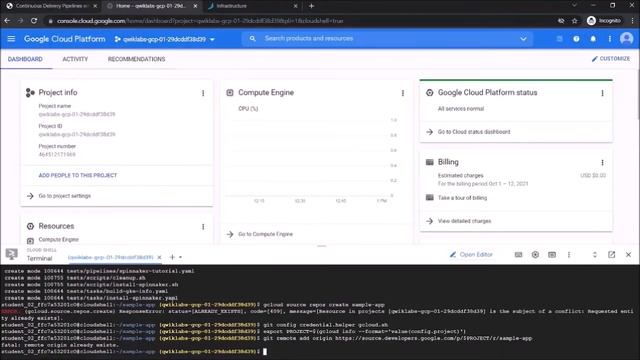
Task: Switch to Continuous Delivery Pipelines browser tab
Action: (x=51, y=6)
